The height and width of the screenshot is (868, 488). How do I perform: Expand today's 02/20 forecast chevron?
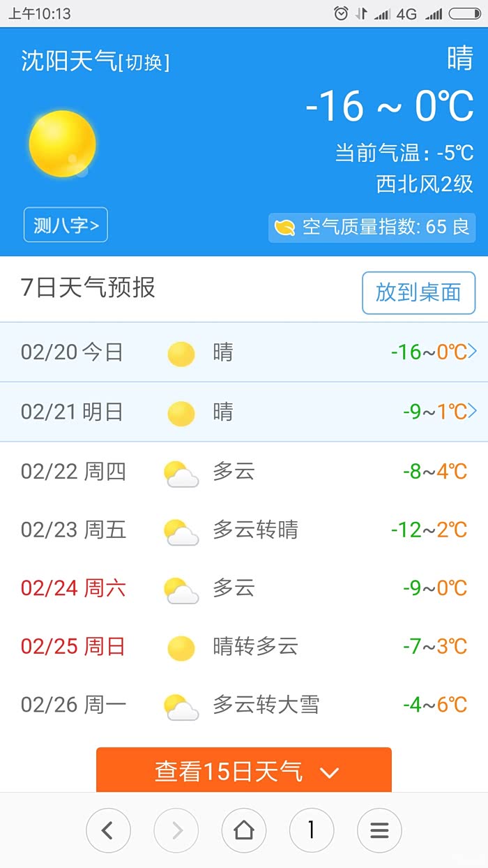coord(472,352)
